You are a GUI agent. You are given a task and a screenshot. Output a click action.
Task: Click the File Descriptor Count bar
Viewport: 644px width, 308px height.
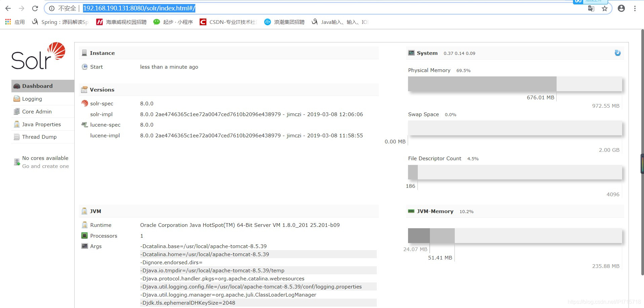coord(515,172)
